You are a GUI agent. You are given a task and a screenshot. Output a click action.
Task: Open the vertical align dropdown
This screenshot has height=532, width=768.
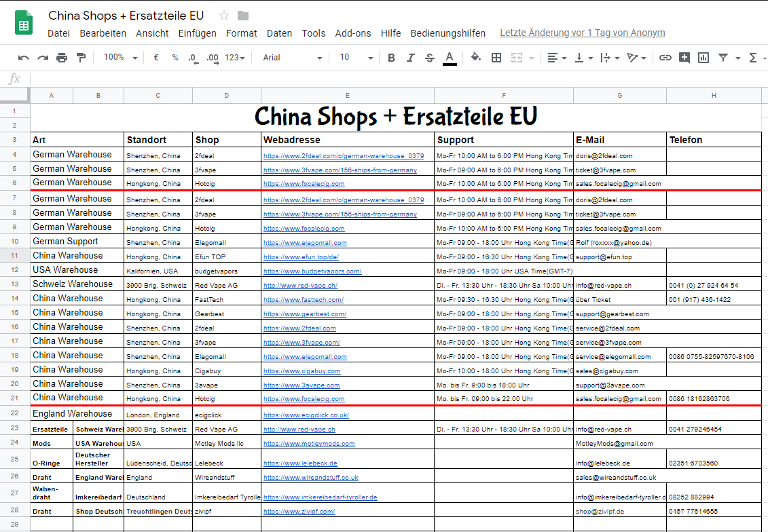[583, 58]
